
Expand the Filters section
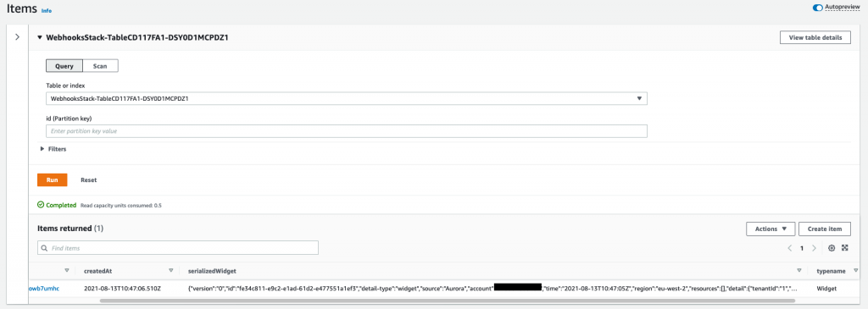[53, 149]
